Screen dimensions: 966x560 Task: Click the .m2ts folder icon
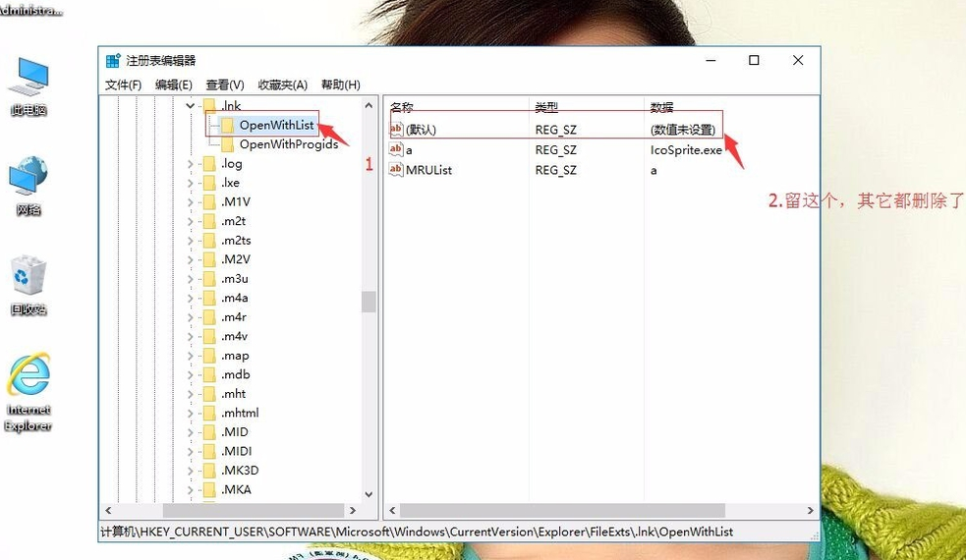[x=209, y=241]
